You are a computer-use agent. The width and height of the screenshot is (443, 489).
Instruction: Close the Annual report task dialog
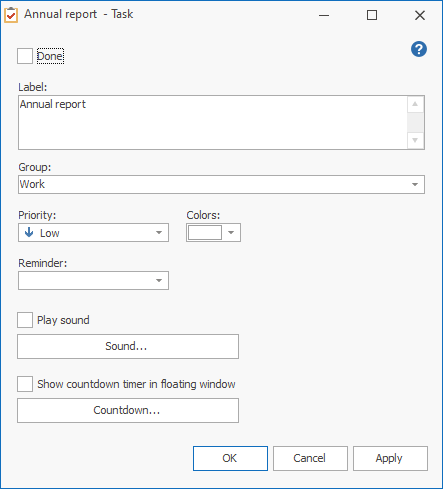tap(420, 15)
